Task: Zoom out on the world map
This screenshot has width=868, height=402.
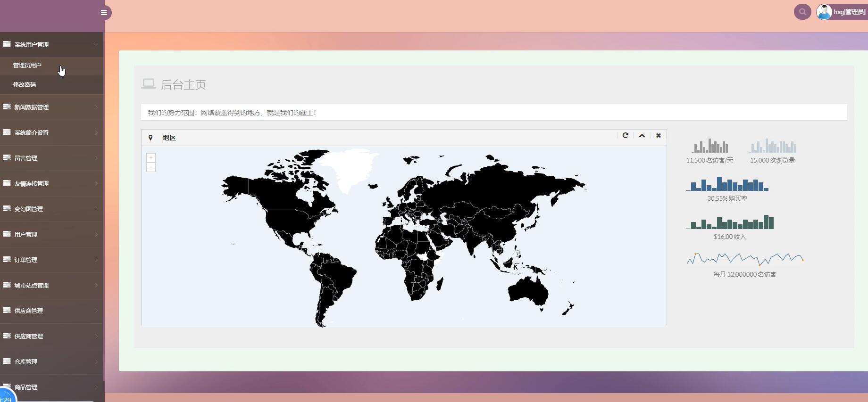Action: pos(151,167)
